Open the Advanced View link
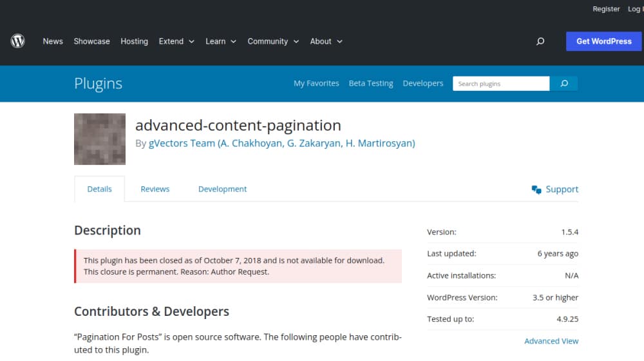Image resolution: width=644 pixels, height=361 pixels. coord(551,341)
